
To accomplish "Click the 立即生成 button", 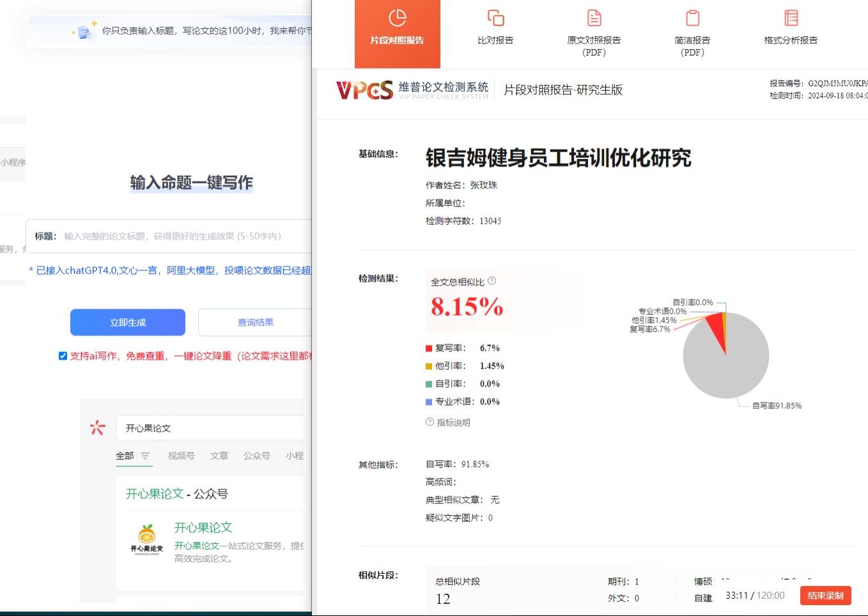I will (x=128, y=323).
